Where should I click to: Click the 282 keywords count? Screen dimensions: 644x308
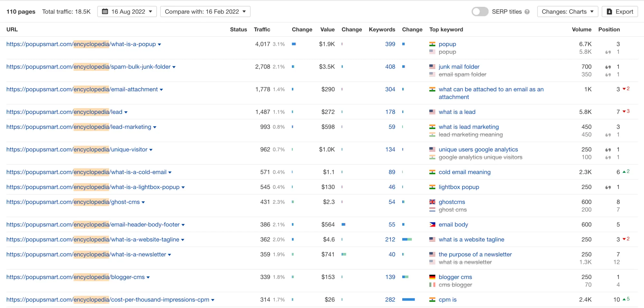point(390,299)
